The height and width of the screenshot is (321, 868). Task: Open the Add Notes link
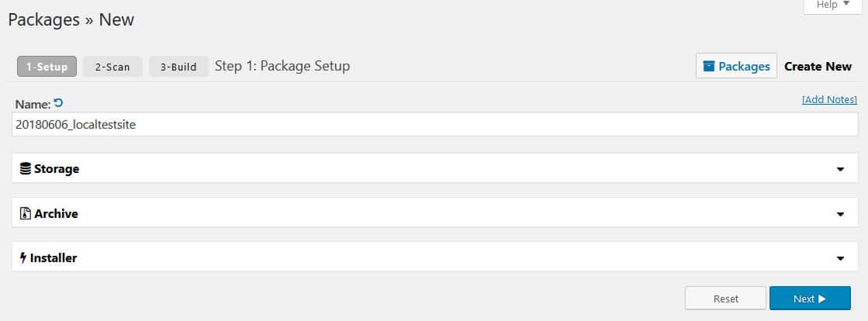coord(829,99)
